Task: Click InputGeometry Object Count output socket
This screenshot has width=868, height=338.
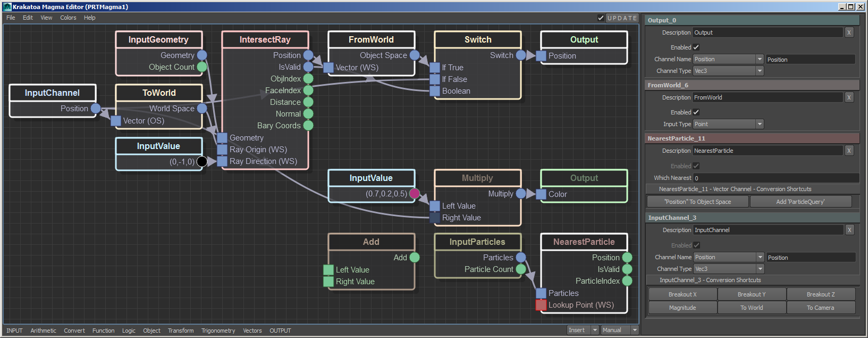Action: click(202, 67)
